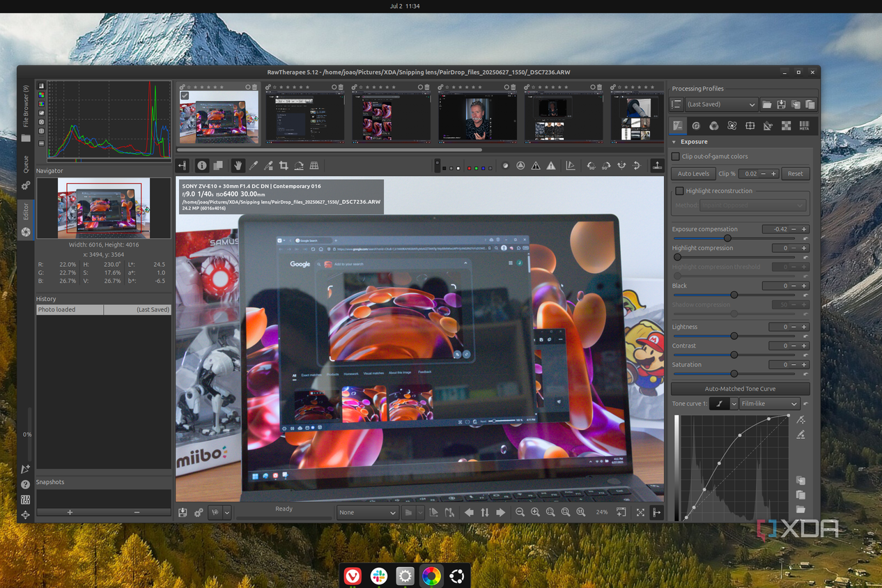Image resolution: width=882 pixels, height=588 pixels.
Task: Click the zoom in magnifier
Action: (535, 512)
